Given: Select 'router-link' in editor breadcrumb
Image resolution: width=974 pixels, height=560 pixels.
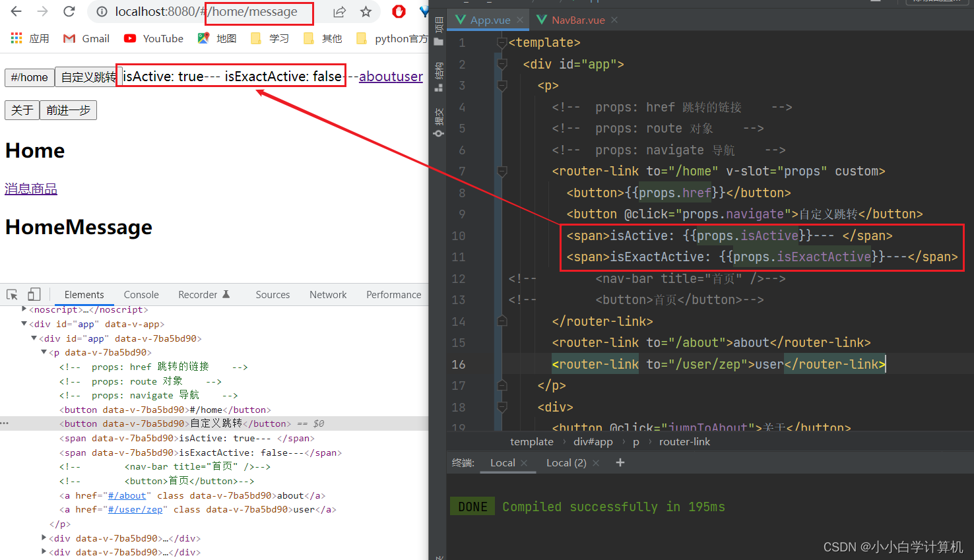Looking at the screenshot, I should point(684,441).
